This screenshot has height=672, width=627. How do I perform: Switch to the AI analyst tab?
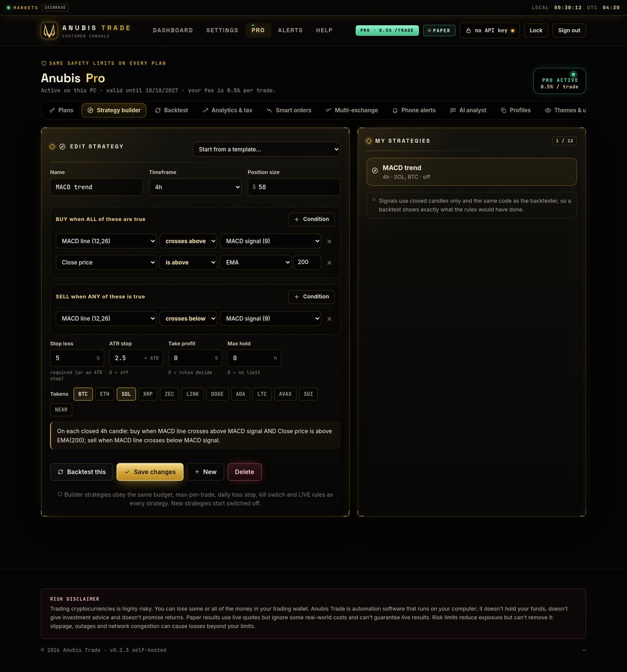tap(468, 110)
